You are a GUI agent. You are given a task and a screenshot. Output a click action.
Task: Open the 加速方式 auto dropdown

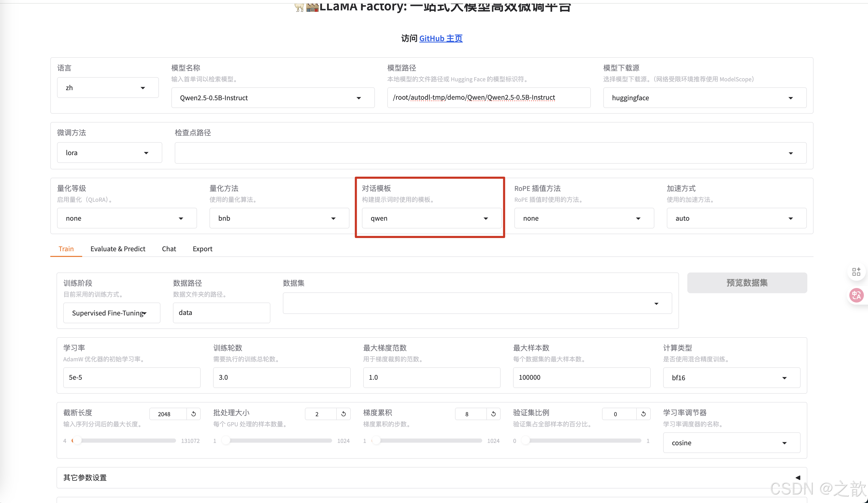(x=736, y=218)
